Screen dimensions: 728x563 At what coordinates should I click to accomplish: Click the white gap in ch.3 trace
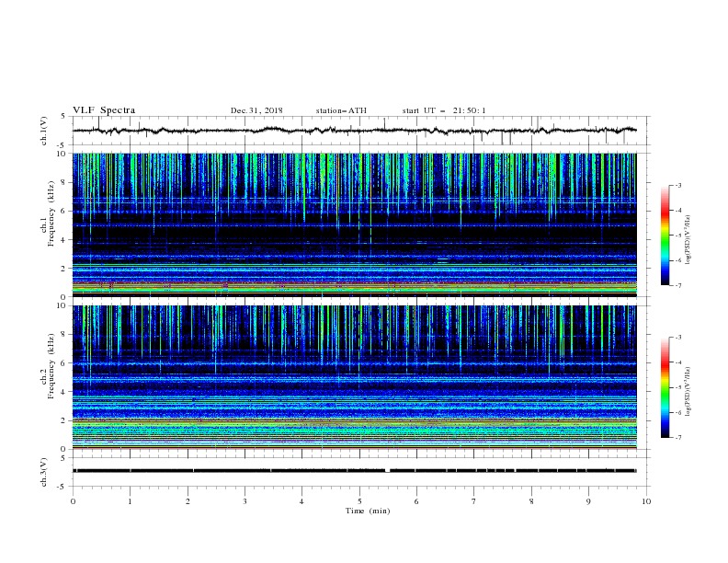(388, 471)
